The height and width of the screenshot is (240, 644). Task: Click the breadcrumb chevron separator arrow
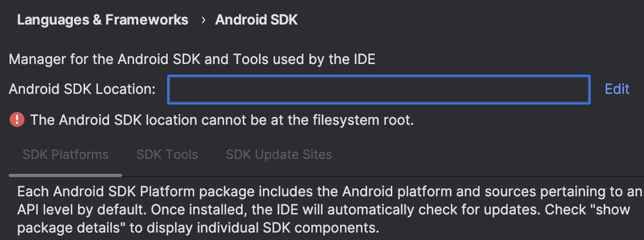coord(203,20)
